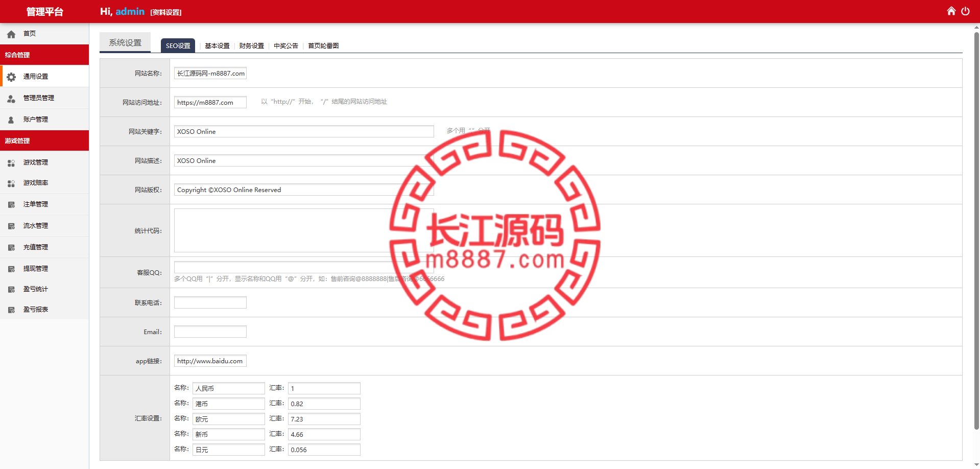The image size is (980, 469).
Task: Open 通用设置 in the sidebar
Action: (44, 76)
